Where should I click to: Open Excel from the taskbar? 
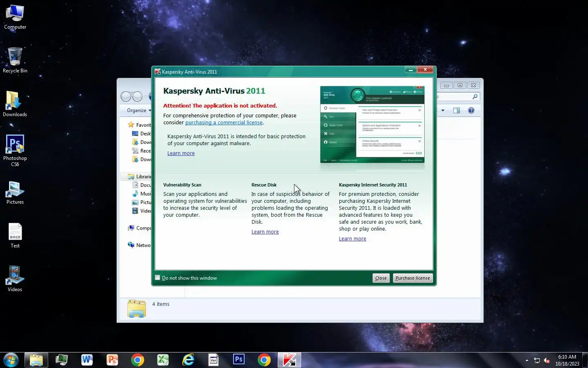[x=163, y=360]
